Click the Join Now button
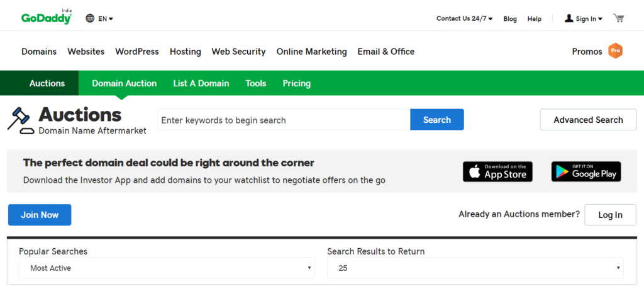Viewport: 644px width, 291px height. coord(40,215)
